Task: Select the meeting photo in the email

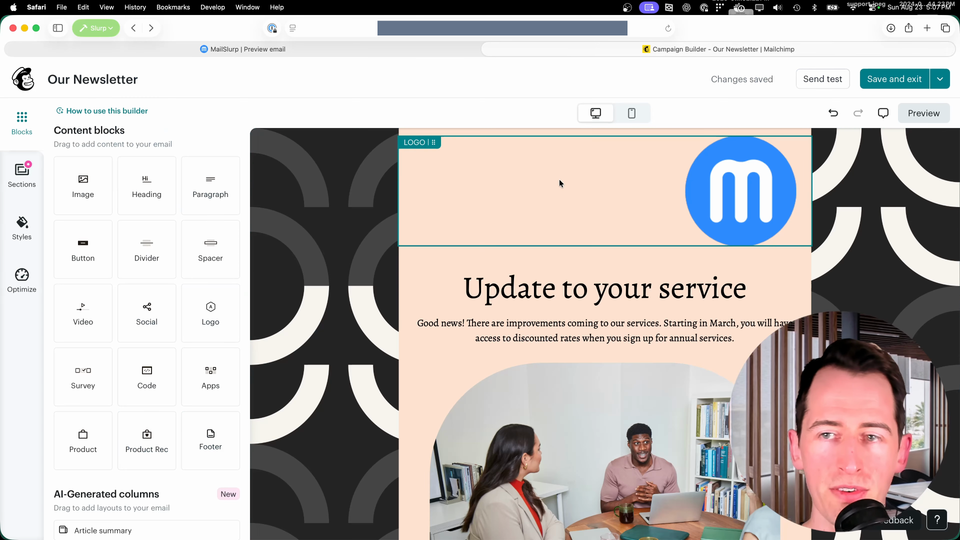Action: (604, 451)
